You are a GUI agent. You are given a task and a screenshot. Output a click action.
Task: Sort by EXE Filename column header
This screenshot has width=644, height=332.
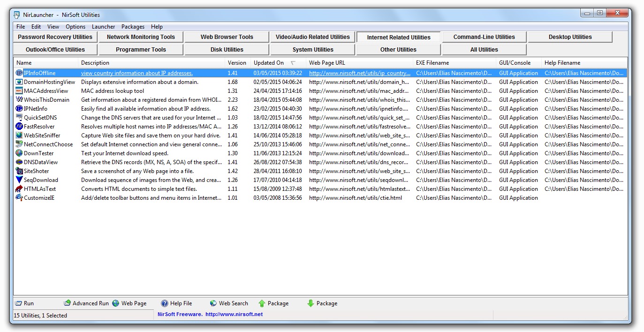(x=455, y=63)
